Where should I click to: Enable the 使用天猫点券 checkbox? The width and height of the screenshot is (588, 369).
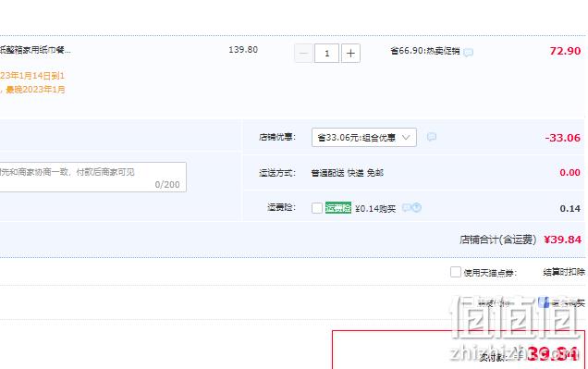click(456, 272)
